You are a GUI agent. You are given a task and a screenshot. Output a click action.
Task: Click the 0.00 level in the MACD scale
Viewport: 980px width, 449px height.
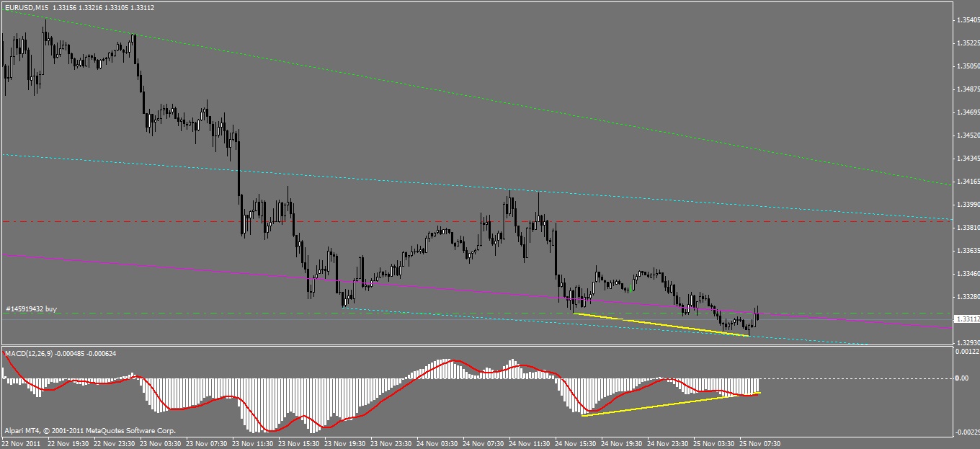coord(961,378)
